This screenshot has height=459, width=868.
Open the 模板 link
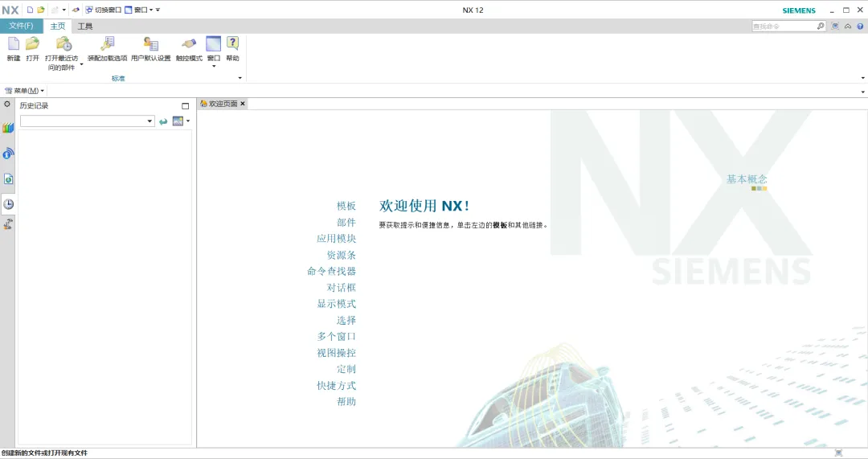point(346,206)
